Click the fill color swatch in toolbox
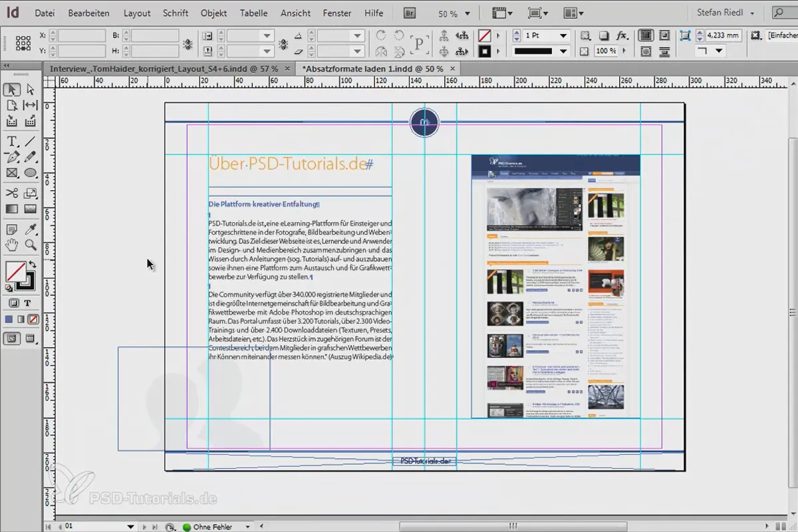 [x=15, y=271]
